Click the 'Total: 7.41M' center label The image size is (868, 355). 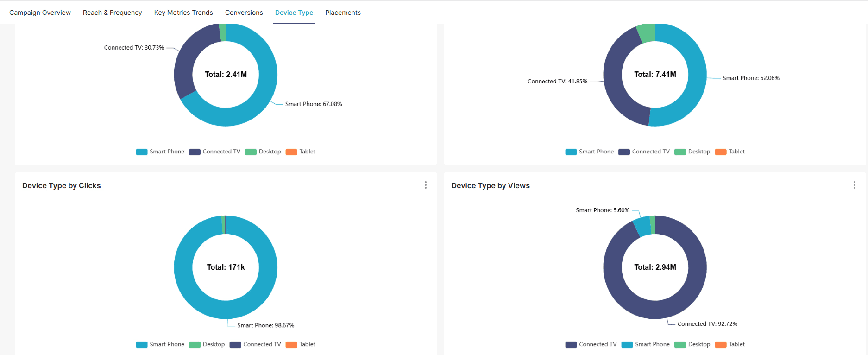pos(655,75)
